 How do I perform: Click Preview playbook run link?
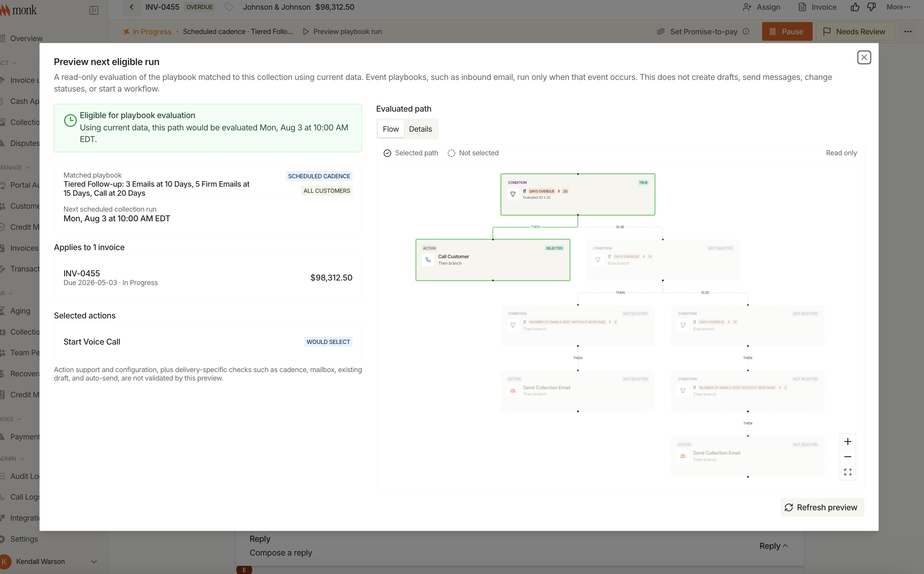tap(342, 31)
